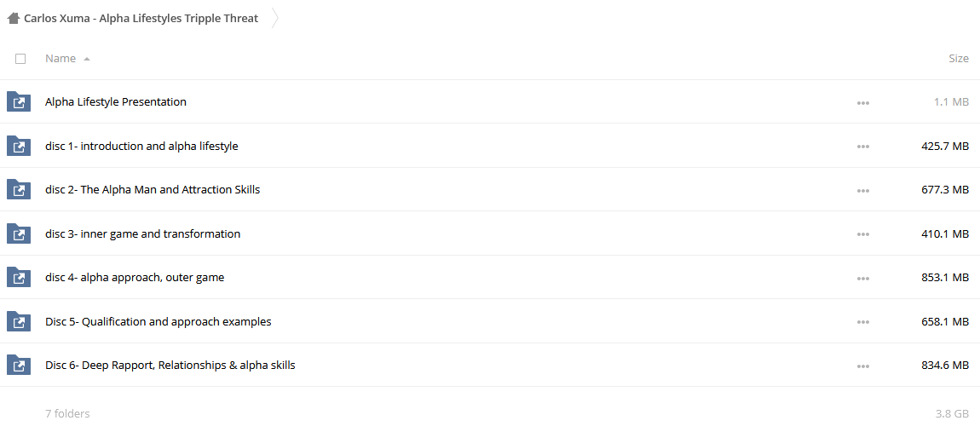
Task: Open Disc 5- Qualification and approach examples
Action: point(159,322)
